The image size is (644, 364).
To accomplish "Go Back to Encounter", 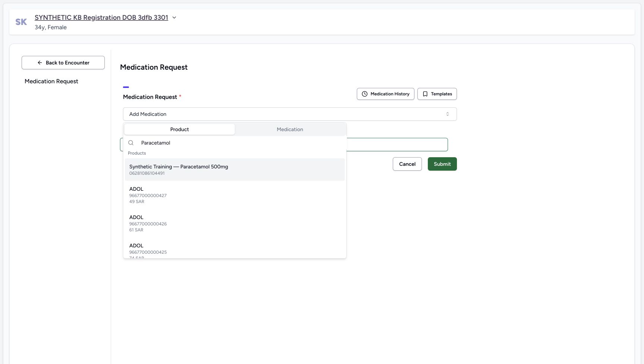I will pyautogui.click(x=63, y=63).
